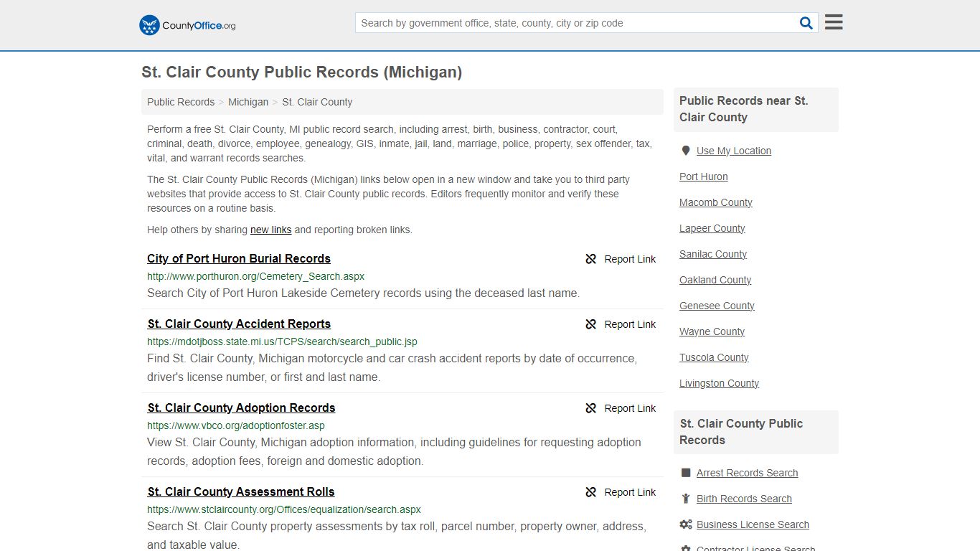Viewport: 980px width, 551px height.
Task: Click broken-link icon for Adoption Records
Action: pyautogui.click(x=591, y=408)
